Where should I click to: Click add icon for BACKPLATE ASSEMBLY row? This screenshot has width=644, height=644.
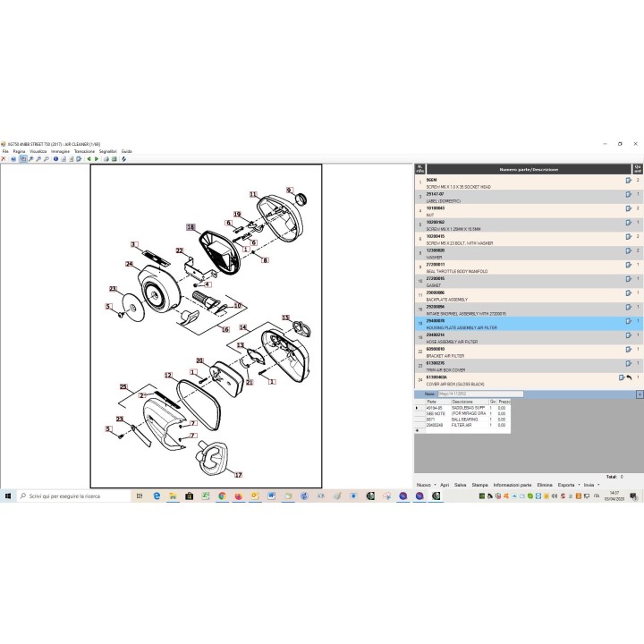click(x=629, y=292)
